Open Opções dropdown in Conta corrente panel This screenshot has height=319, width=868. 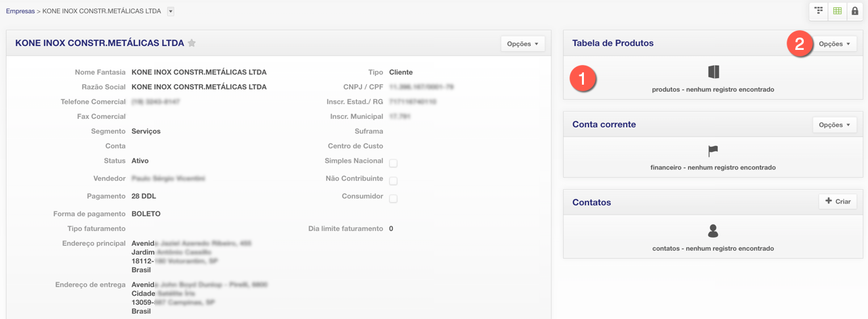point(834,125)
